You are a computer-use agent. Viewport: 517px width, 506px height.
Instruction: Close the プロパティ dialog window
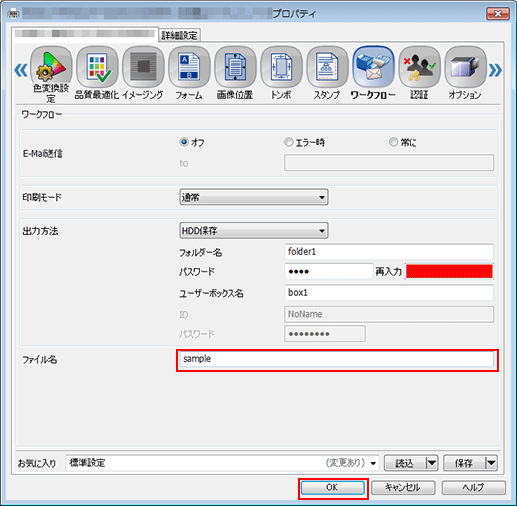498,14
